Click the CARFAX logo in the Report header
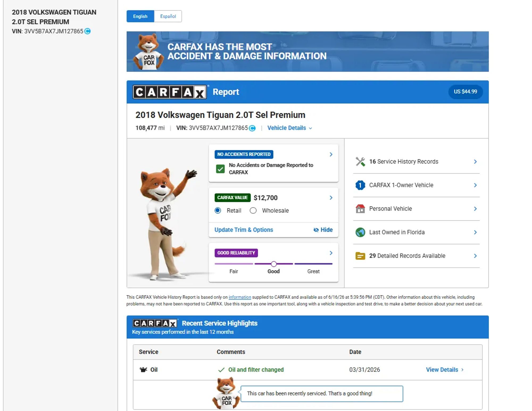This screenshot has height=411, width=532. click(x=169, y=92)
